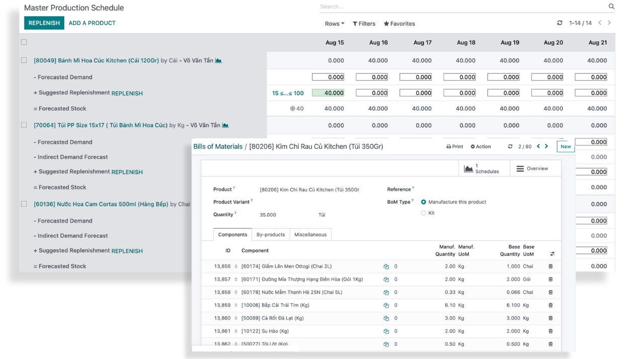Image resolution: width=644 pixels, height=359 pixels.
Task: Open the Action dropdown menu
Action: (480, 147)
